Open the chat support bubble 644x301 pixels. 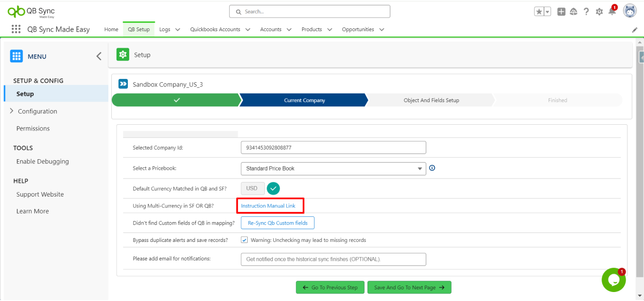(614, 280)
